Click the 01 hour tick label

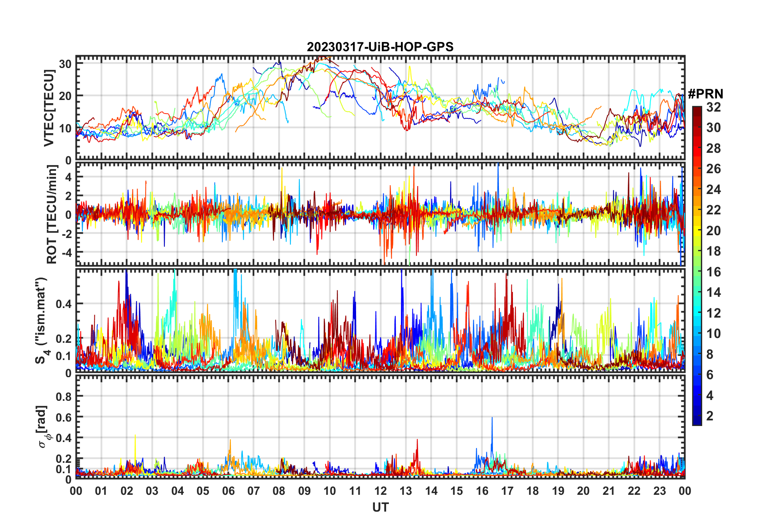[x=101, y=491]
